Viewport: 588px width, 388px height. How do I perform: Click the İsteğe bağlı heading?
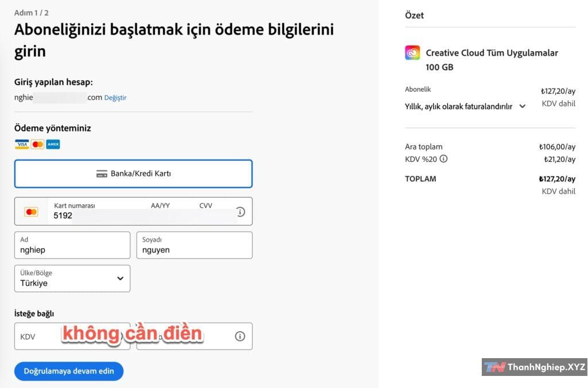[x=34, y=313]
